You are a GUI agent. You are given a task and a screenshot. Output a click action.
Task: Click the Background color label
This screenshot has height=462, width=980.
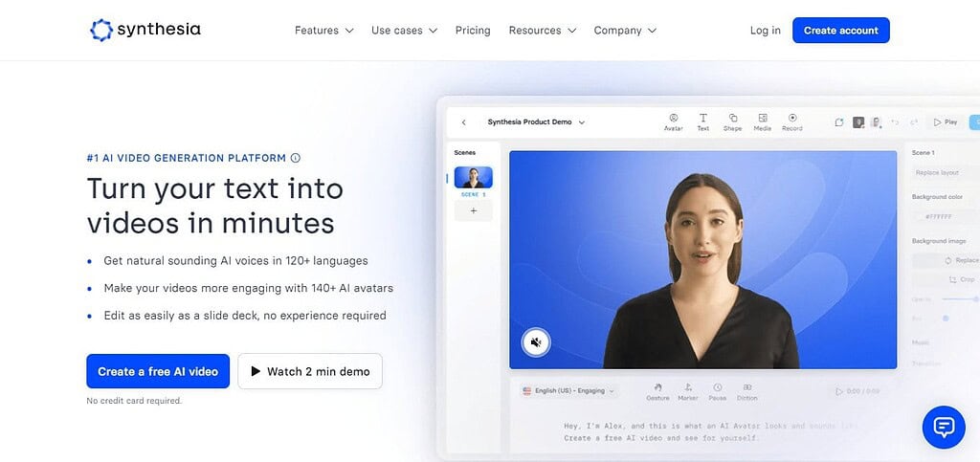(938, 197)
